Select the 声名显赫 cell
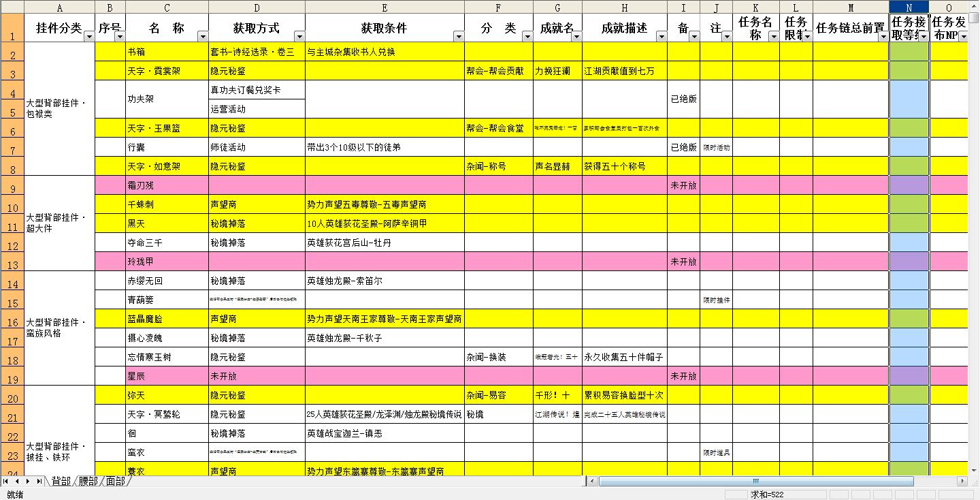Screen dimensions: 980x500 coord(557,166)
